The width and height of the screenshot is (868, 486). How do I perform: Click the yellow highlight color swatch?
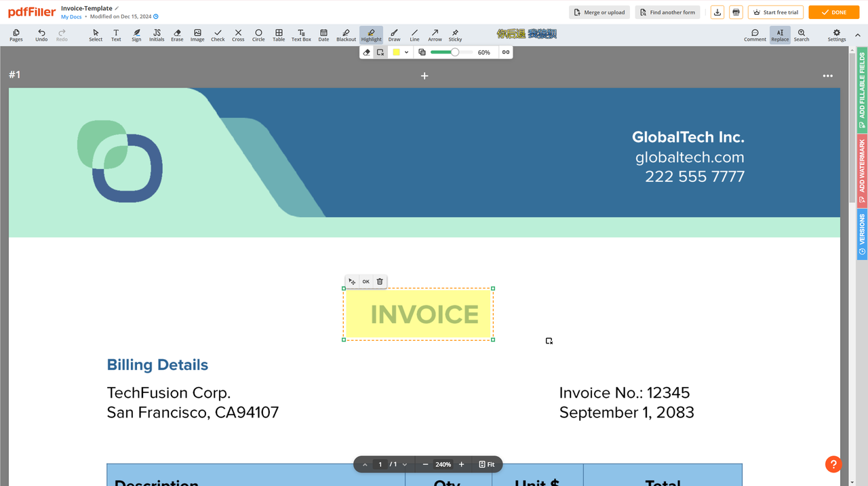click(x=396, y=52)
